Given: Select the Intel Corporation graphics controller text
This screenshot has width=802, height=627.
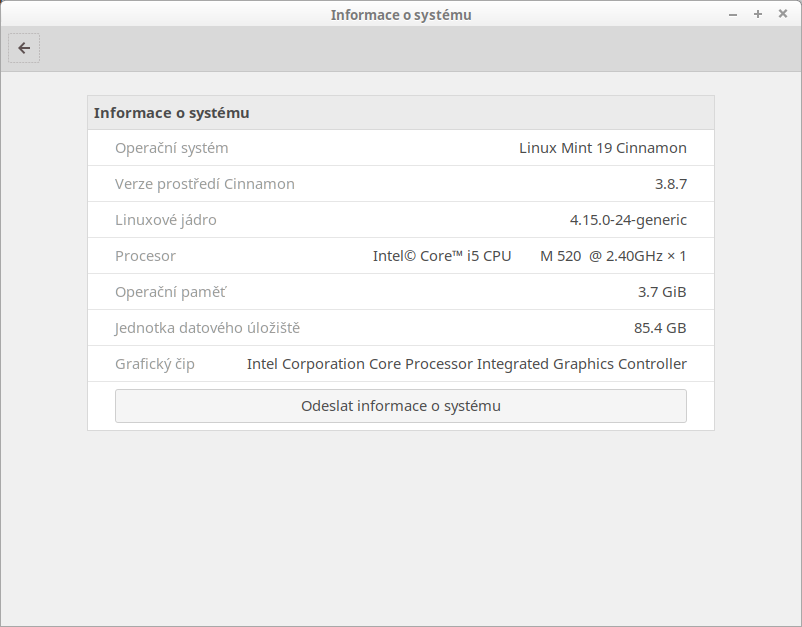Looking at the screenshot, I should coord(466,364).
